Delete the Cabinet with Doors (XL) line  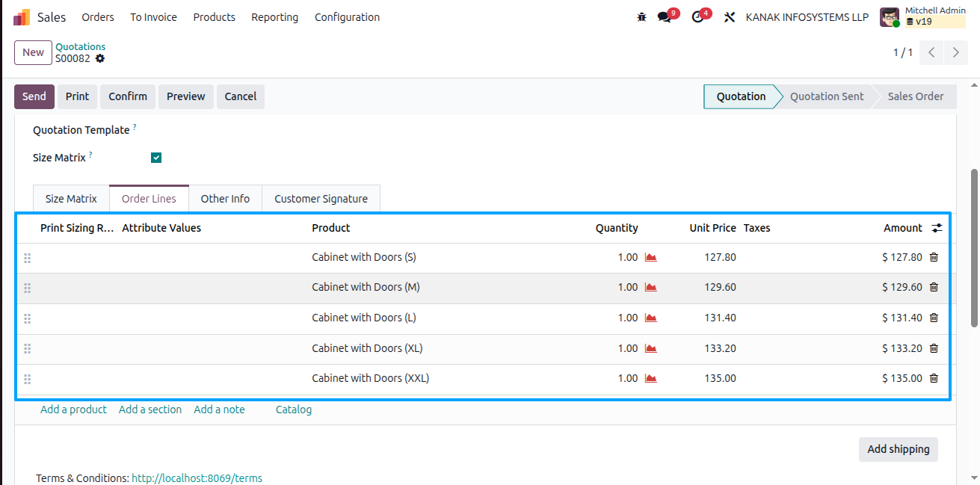point(934,348)
